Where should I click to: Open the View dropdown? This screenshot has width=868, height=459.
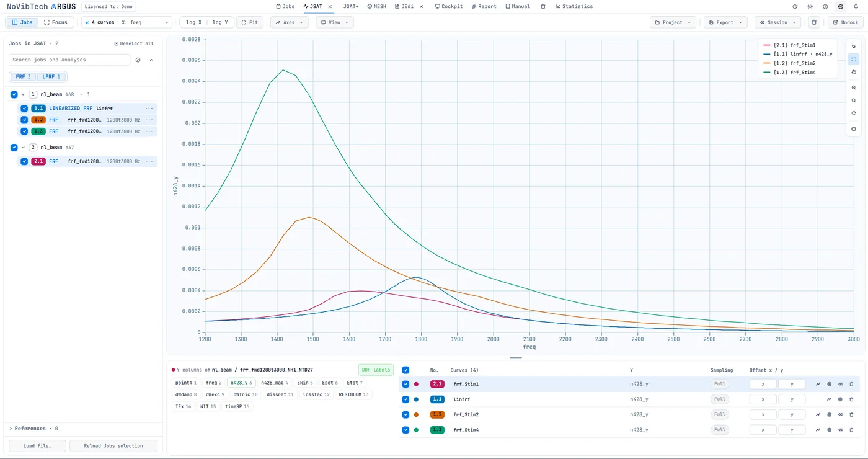click(335, 22)
